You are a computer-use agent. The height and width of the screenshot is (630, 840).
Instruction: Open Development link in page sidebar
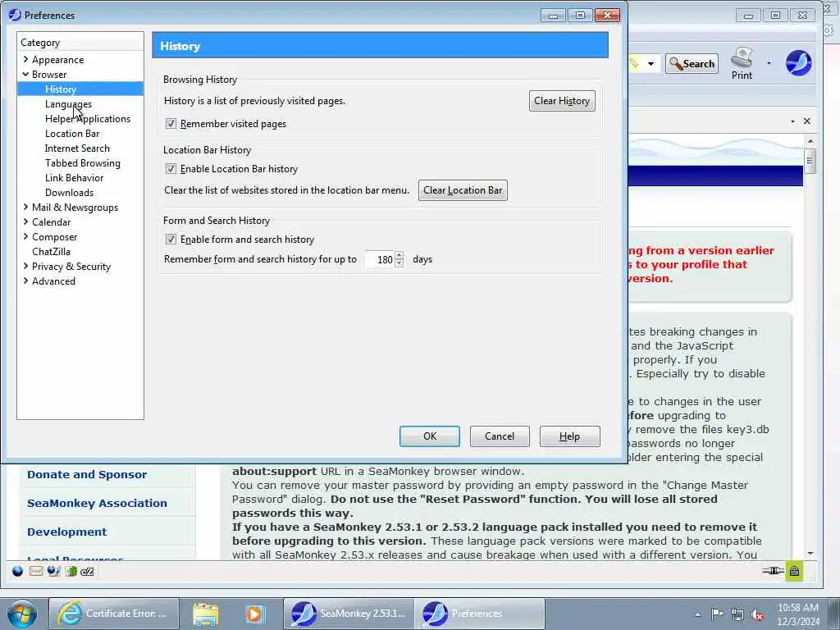[x=67, y=532]
